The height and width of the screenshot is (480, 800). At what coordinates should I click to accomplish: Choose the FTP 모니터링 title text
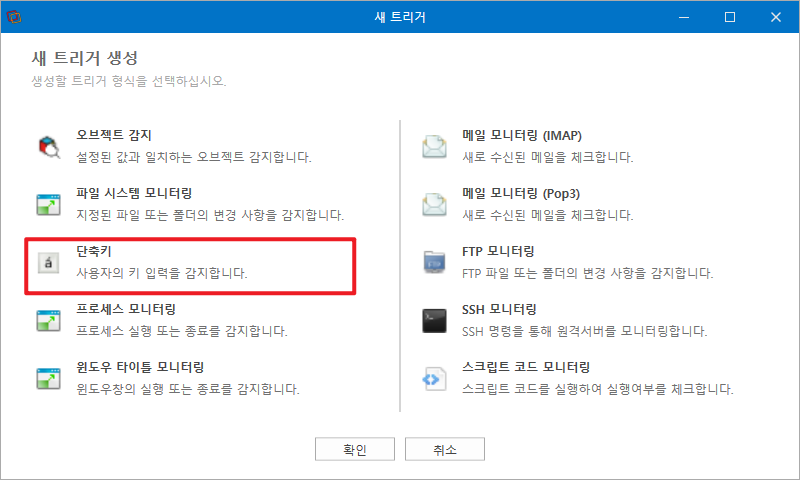coord(498,251)
